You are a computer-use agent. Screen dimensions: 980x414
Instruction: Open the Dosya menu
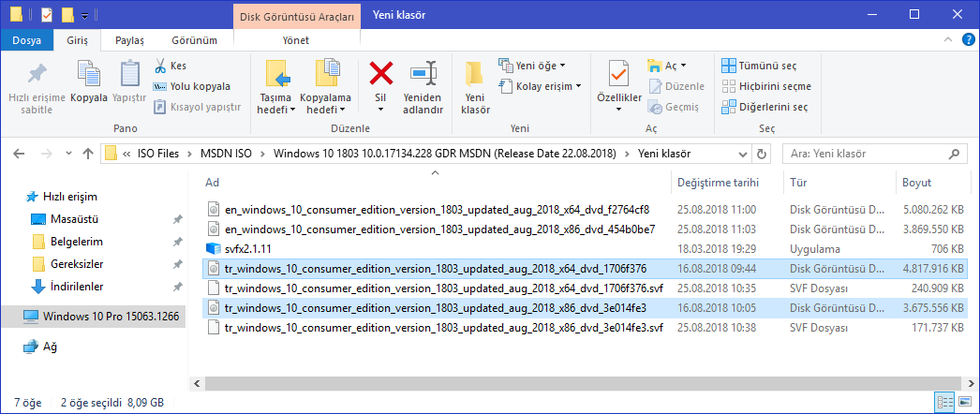click(26, 40)
